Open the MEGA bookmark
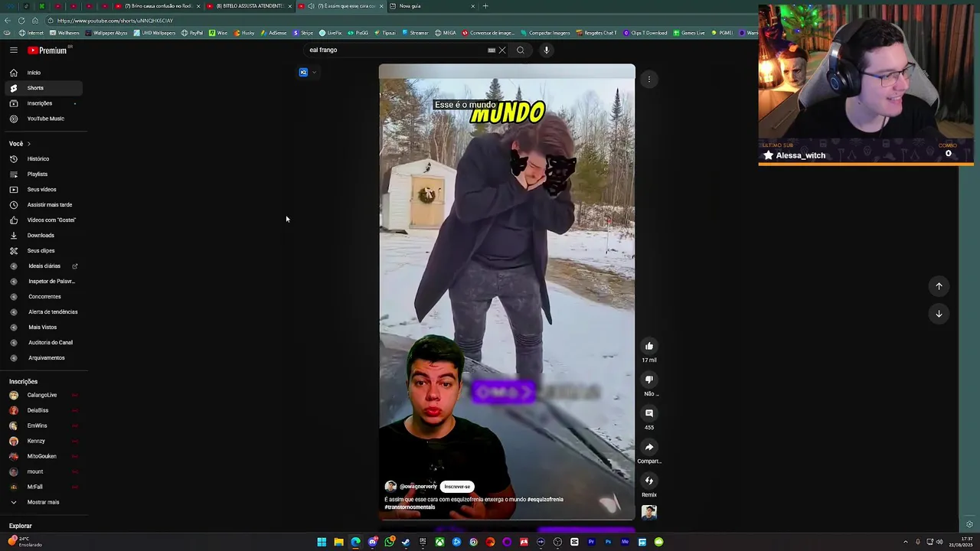 click(x=446, y=33)
